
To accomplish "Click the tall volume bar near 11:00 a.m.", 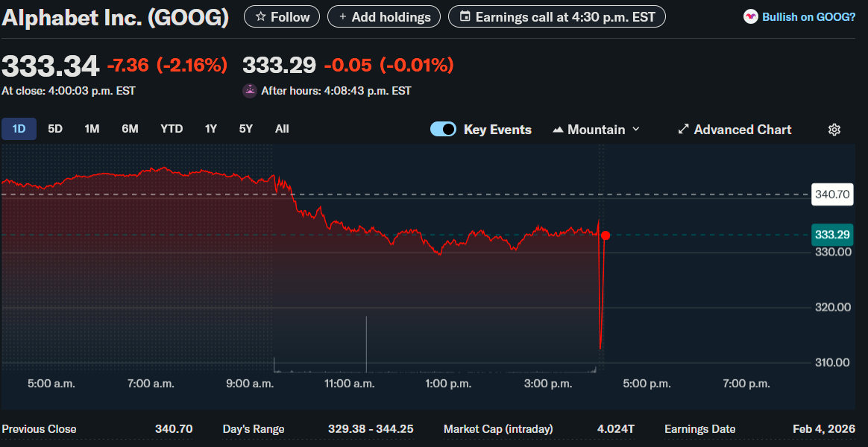I will click(x=366, y=344).
